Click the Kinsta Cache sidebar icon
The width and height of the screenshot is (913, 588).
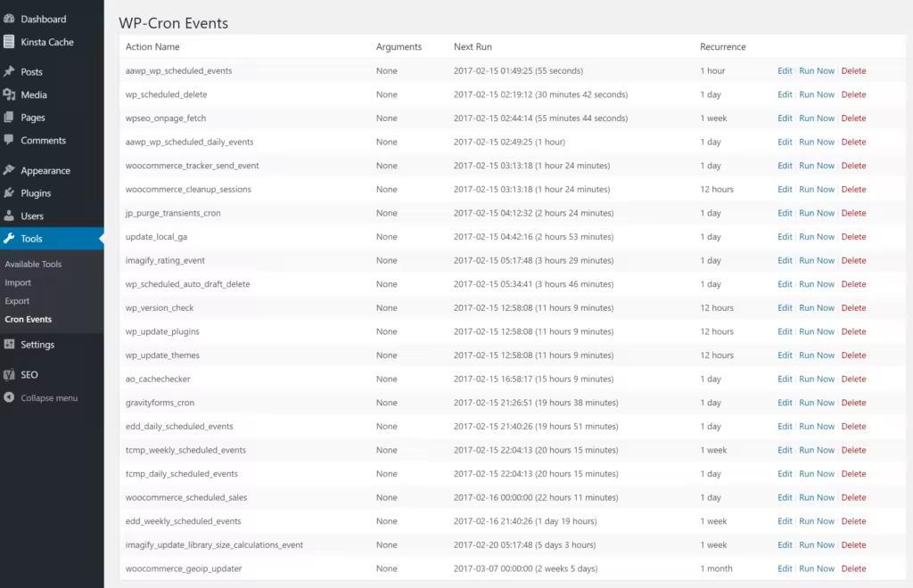pos(9,42)
